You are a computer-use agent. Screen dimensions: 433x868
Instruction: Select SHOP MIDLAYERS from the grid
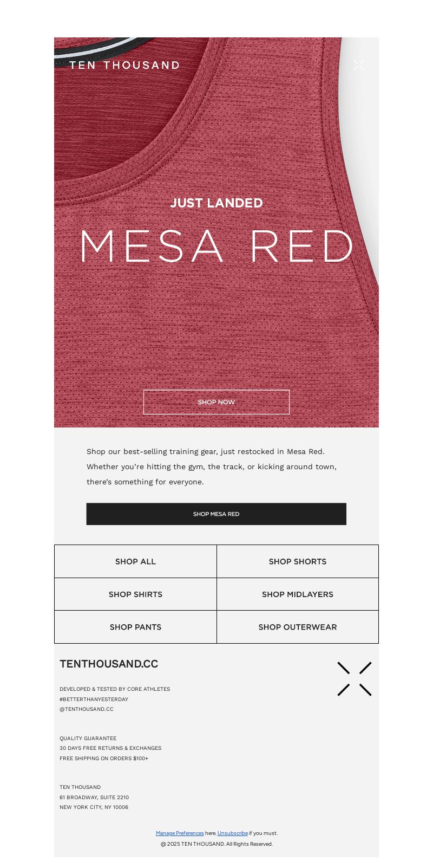pyautogui.click(x=298, y=594)
